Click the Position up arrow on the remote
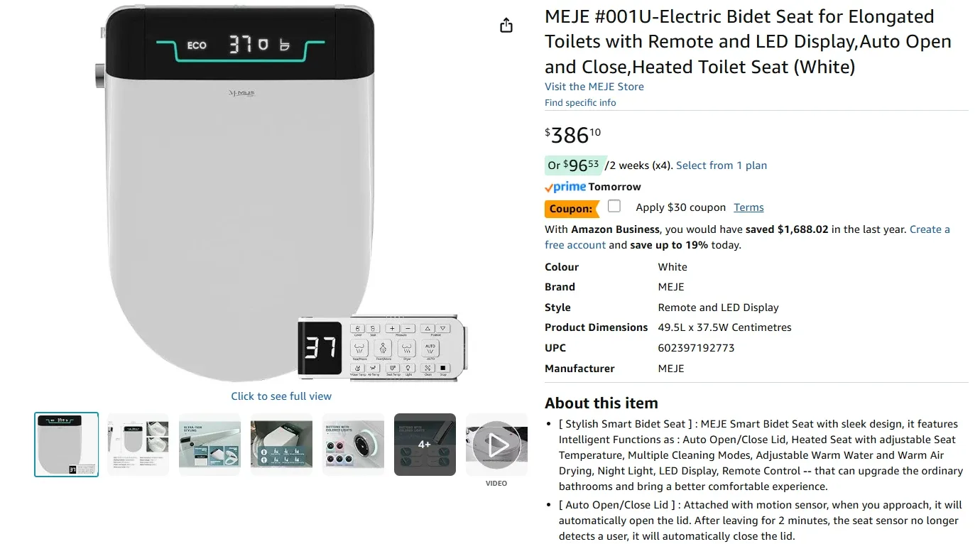 [x=428, y=329]
